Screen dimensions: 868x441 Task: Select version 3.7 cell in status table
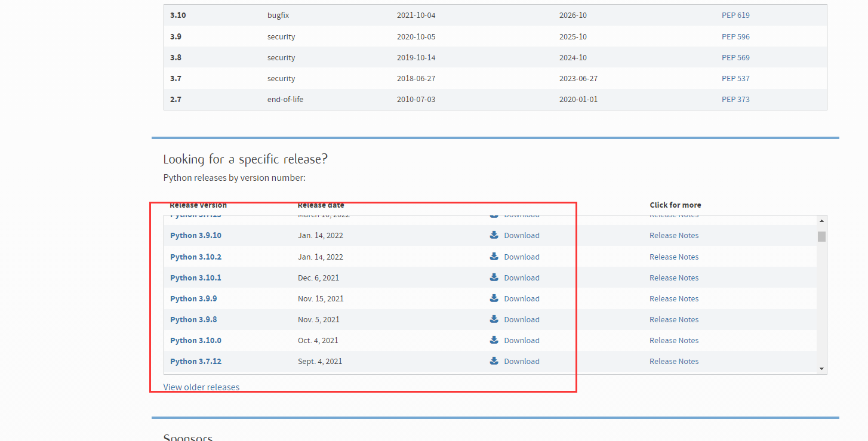176,79
